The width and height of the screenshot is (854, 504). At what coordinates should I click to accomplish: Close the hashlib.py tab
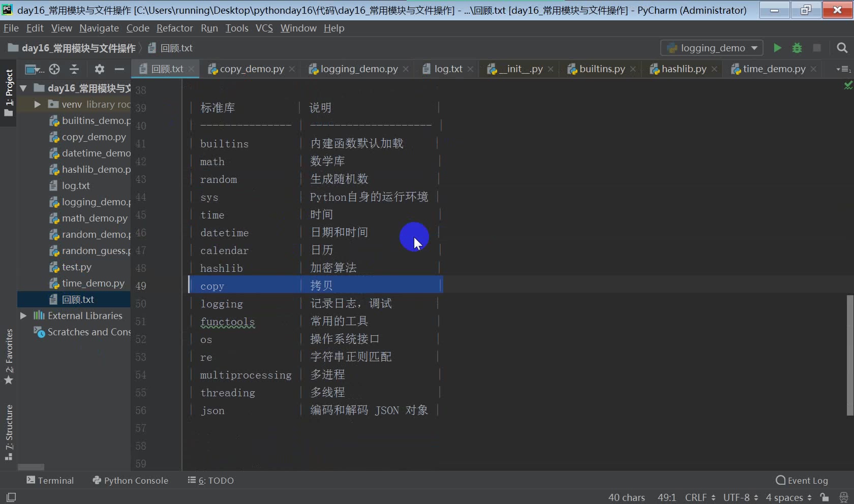(714, 69)
